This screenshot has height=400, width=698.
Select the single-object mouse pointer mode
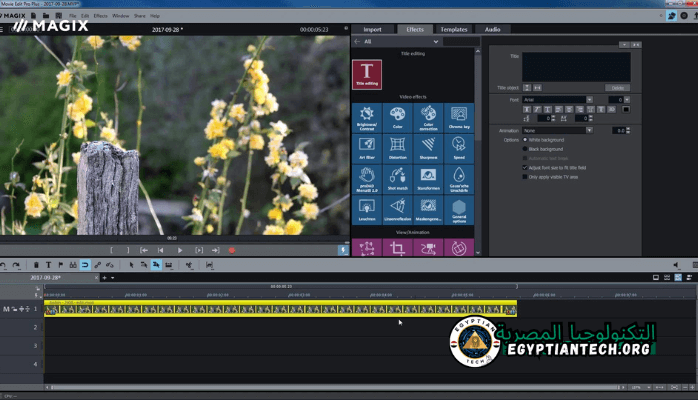131,265
